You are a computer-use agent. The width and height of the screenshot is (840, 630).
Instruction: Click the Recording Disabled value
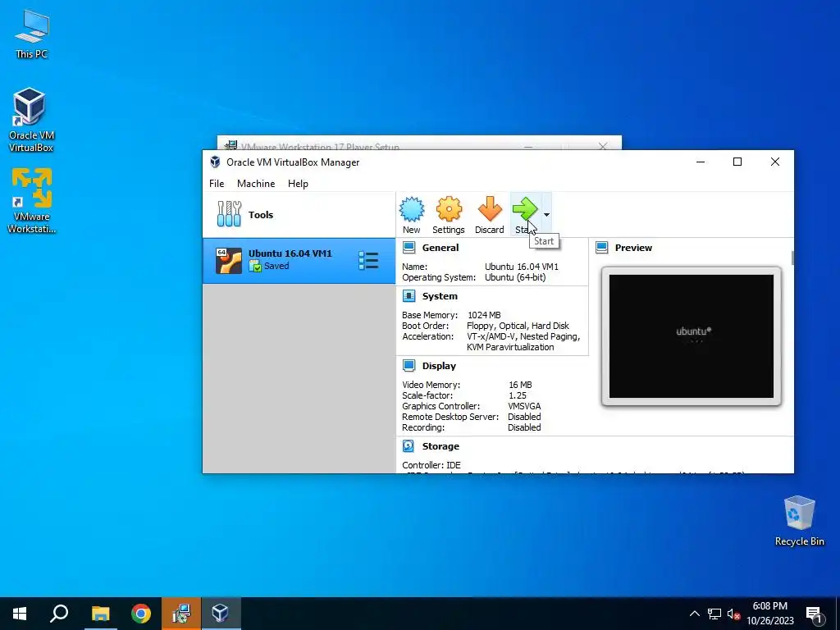tap(524, 427)
